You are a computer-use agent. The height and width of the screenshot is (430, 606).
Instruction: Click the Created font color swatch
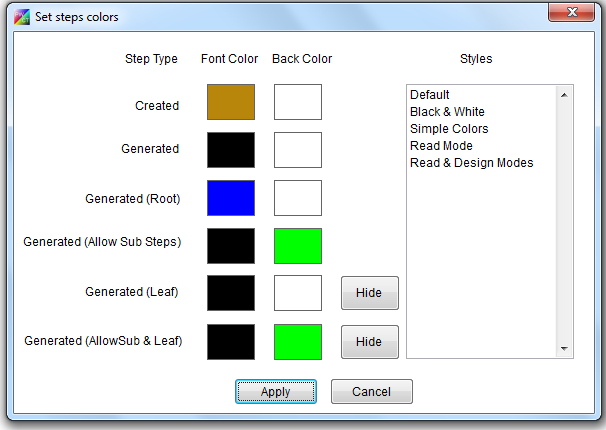click(231, 102)
